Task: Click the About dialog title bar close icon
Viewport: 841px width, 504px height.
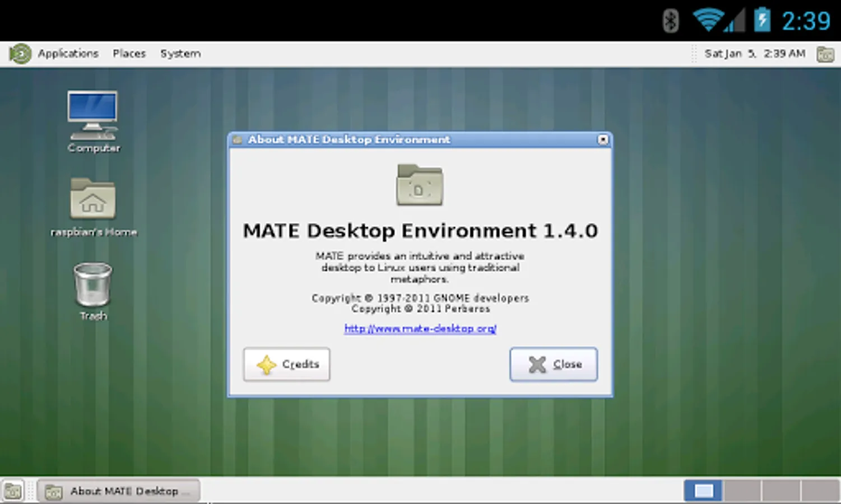Action: tap(603, 139)
